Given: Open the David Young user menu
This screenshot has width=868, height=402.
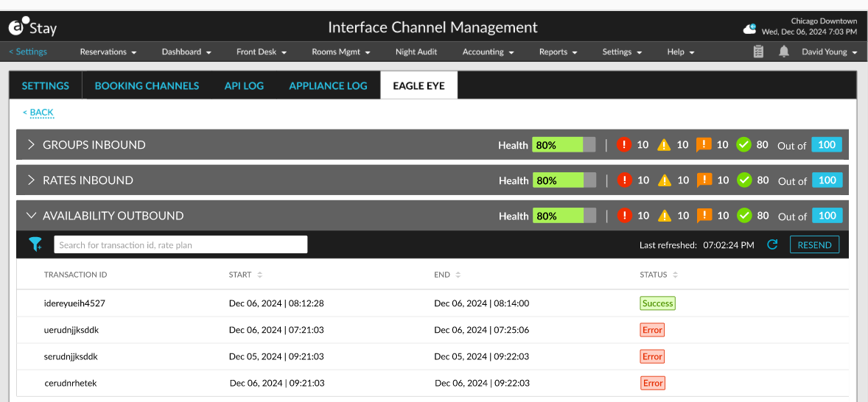Looking at the screenshot, I should pos(830,52).
